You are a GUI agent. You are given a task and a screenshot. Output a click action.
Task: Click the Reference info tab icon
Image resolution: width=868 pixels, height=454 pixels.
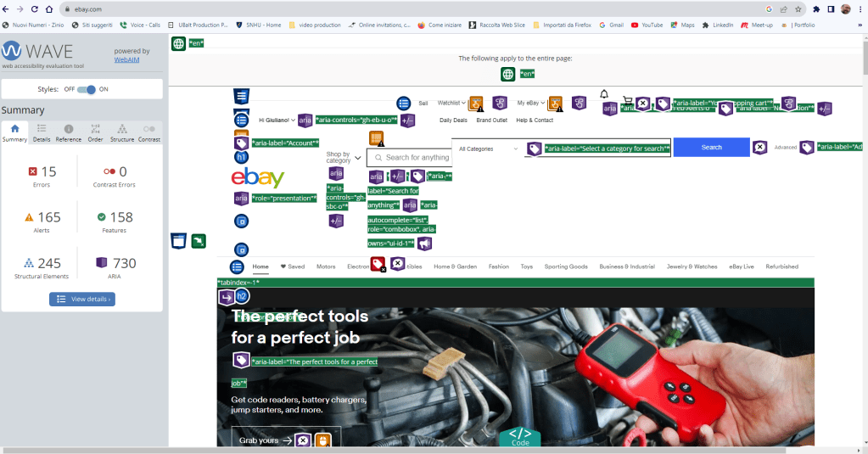coord(69,132)
